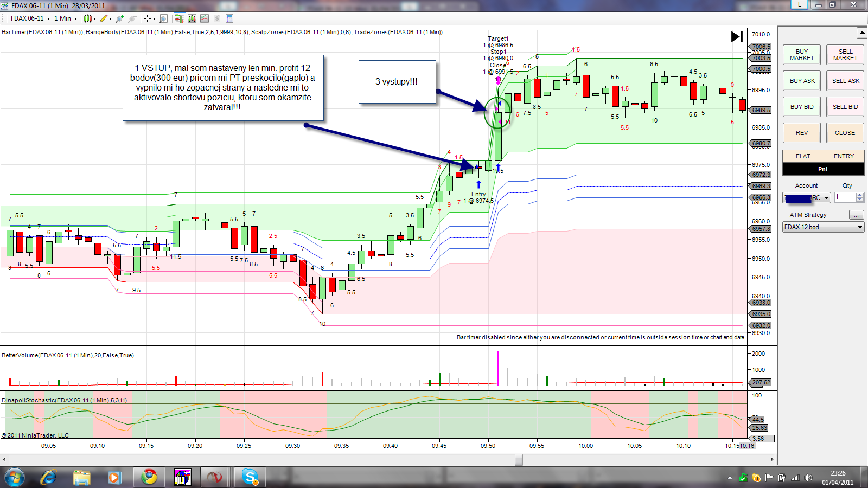
Task: Click the BUY BID button
Action: [802, 107]
